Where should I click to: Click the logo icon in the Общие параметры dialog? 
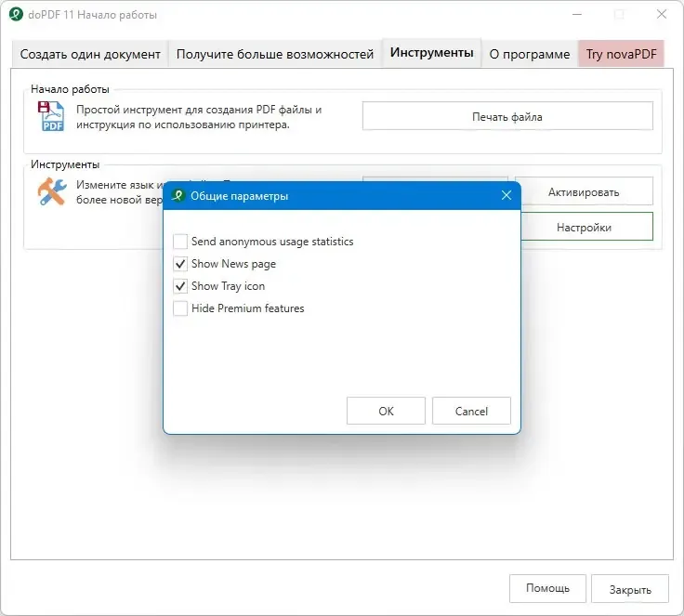178,195
